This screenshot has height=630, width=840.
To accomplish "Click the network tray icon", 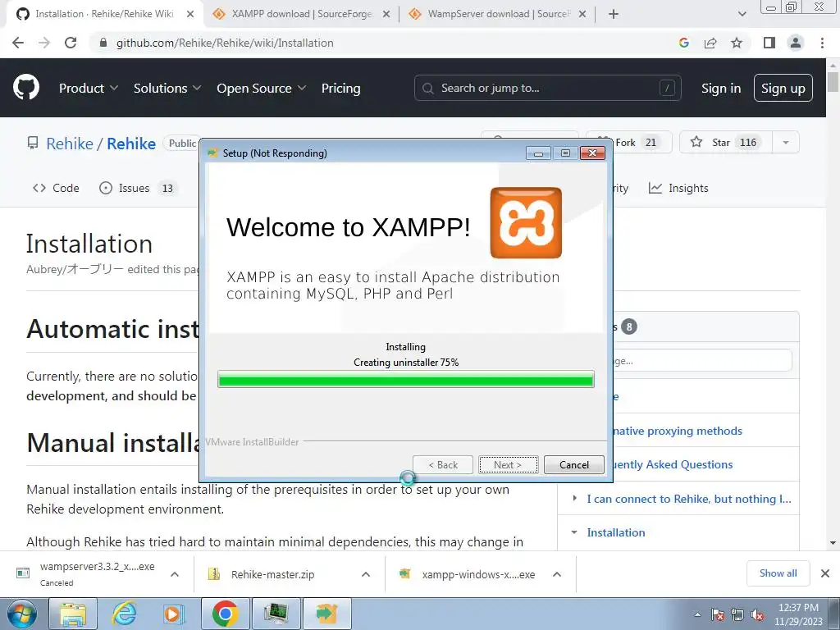I will [x=737, y=614].
